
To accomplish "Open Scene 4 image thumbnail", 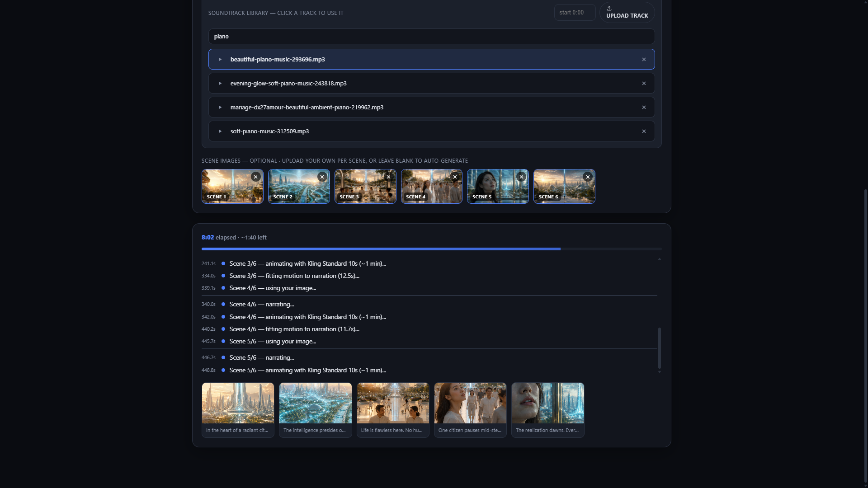I will (x=432, y=186).
